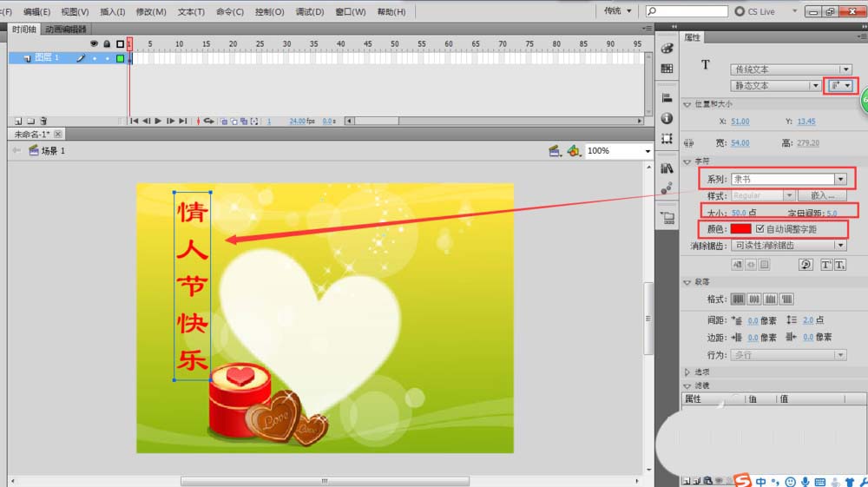Open the 消除锯齿 anti-alias dropdown
This screenshot has width=868, height=487.
tap(790, 246)
